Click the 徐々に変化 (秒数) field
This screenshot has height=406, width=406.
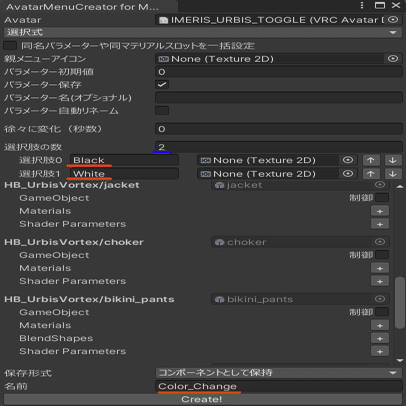pyautogui.click(x=279, y=129)
